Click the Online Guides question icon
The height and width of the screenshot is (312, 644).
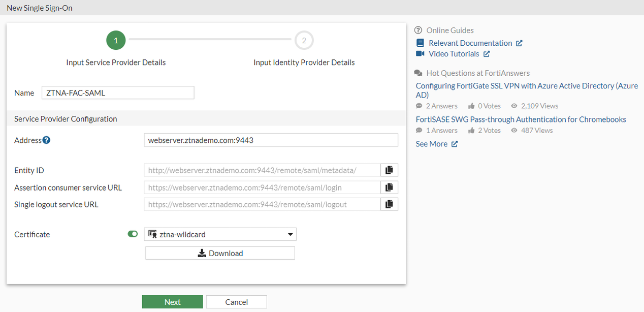[x=418, y=30]
